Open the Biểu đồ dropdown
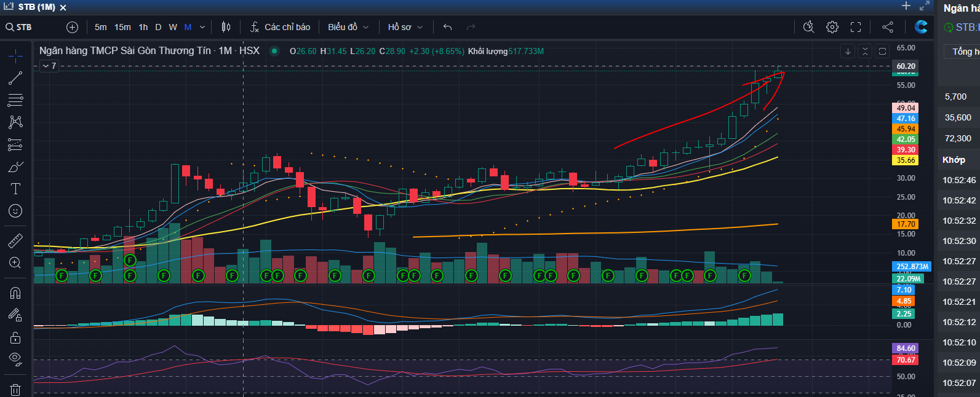This screenshot has width=980, height=397. point(348,27)
